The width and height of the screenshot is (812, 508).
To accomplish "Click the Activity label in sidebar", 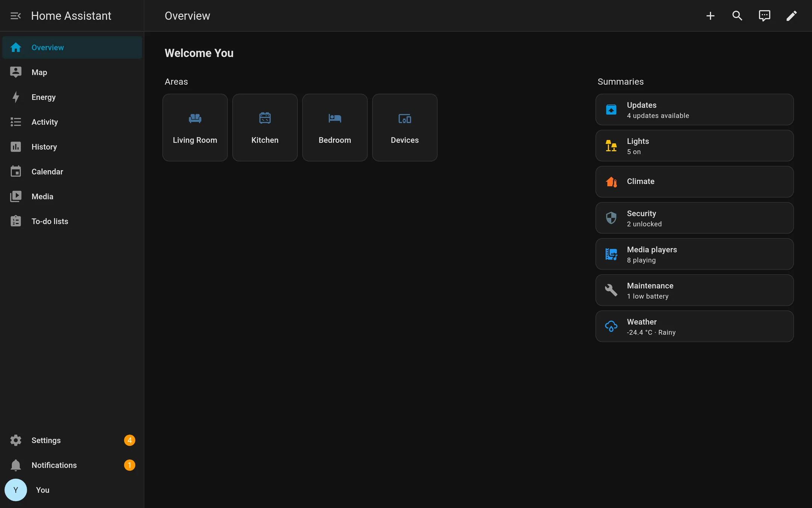I will pyautogui.click(x=45, y=122).
